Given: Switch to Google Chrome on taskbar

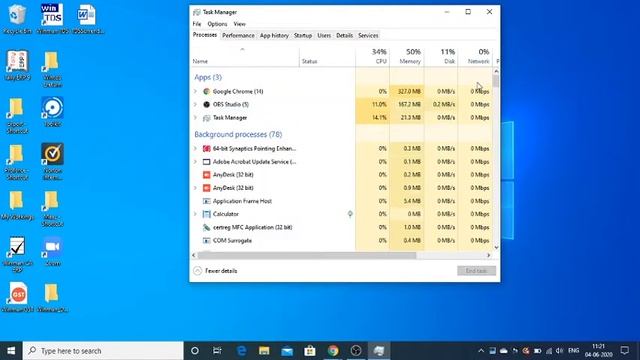Looking at the screenshot, I should 333,351.
